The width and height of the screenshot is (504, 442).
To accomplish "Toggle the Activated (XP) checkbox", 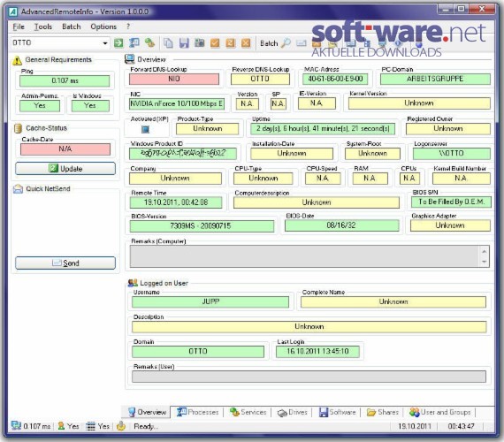I will (145, 129).
